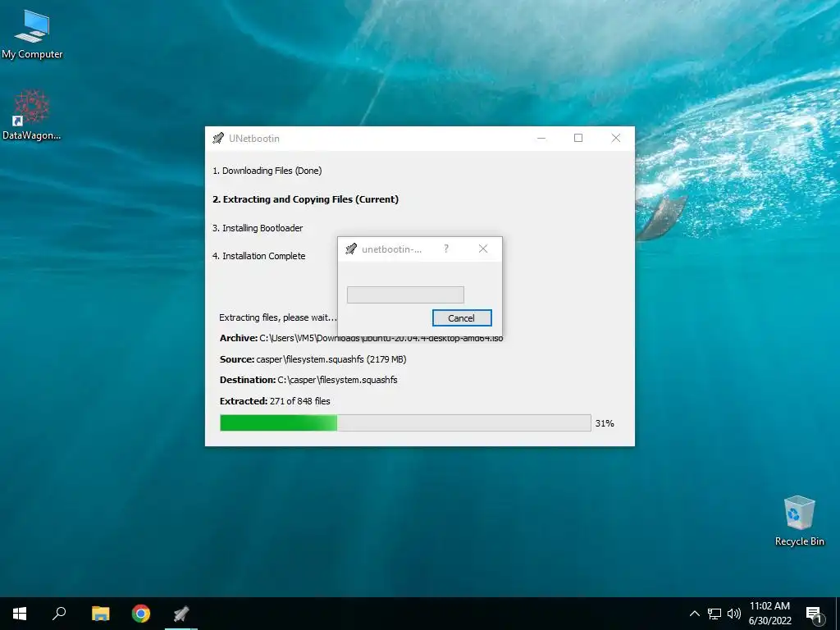The width and height of the screenshot is (840, 630).
Task: Click step 2 Extracting and Copying Files
Action: click(x=305, y=199)
